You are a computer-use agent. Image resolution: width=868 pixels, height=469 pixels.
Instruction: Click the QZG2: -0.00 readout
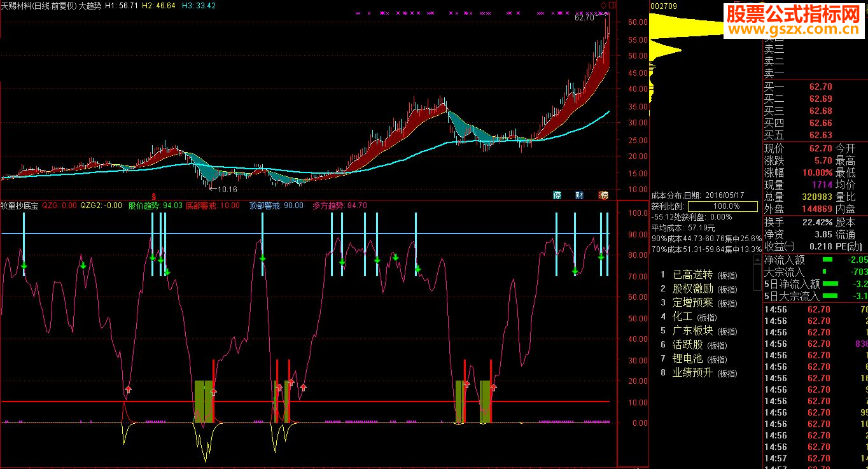click(x=101, y=206)
